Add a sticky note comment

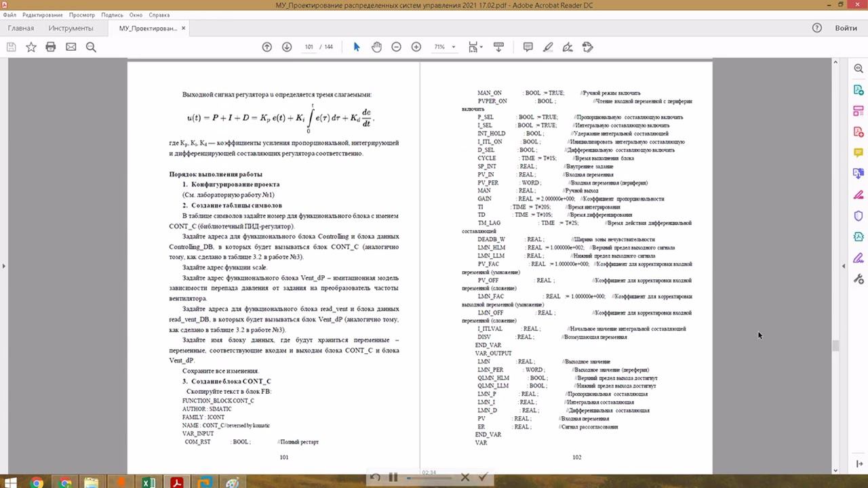[528, 47]
